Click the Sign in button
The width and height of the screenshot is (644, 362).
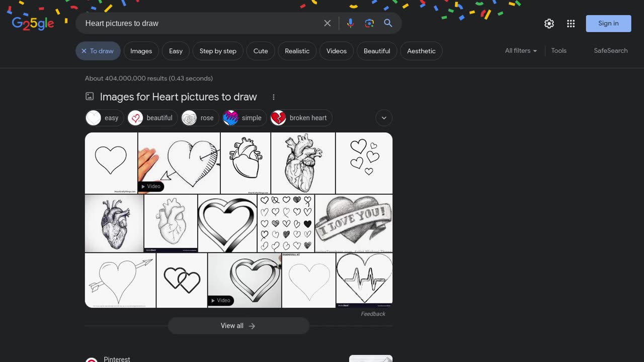(608, 24)
